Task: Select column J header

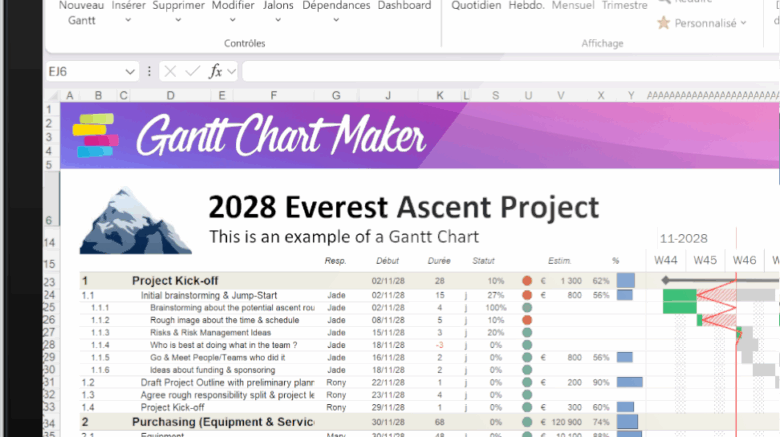Action: [387, 95]
